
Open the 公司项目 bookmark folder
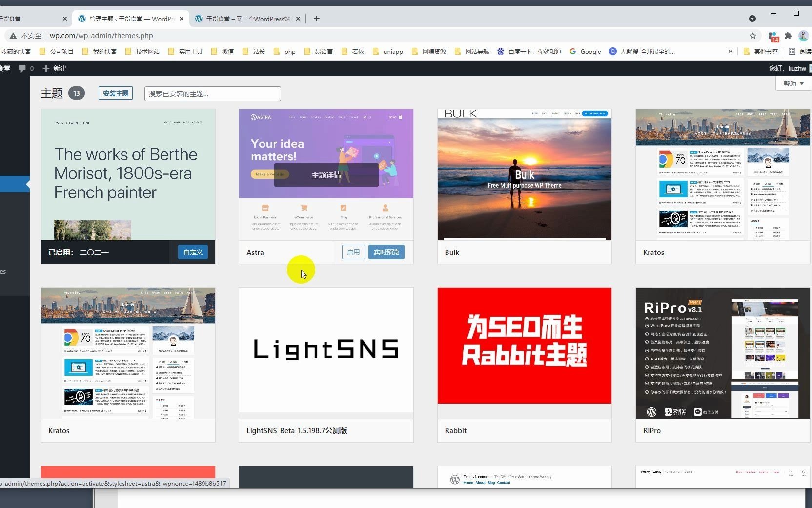pos(56,51)
